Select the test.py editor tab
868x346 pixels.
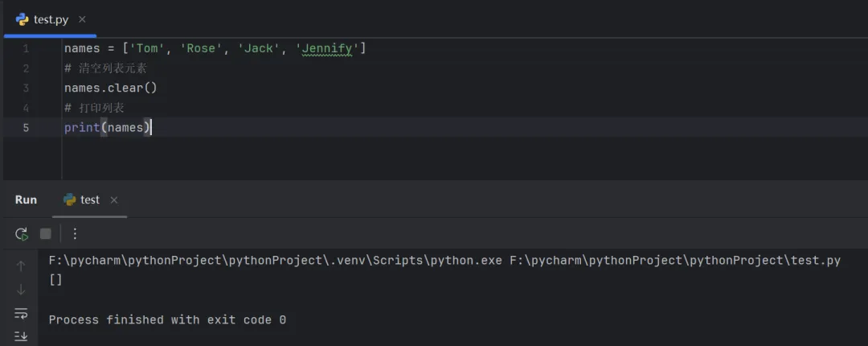51,19
